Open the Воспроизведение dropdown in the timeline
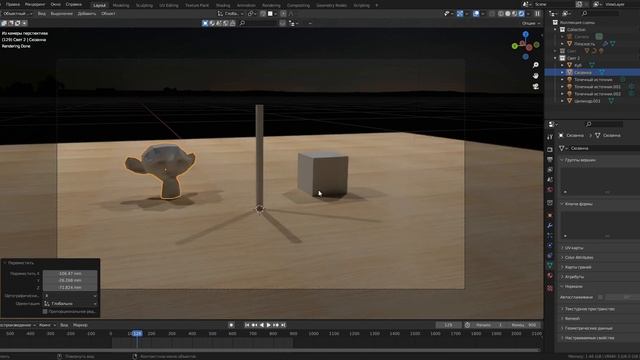The height and width of the screenshot is (360, 640). [x=18, y=325]
